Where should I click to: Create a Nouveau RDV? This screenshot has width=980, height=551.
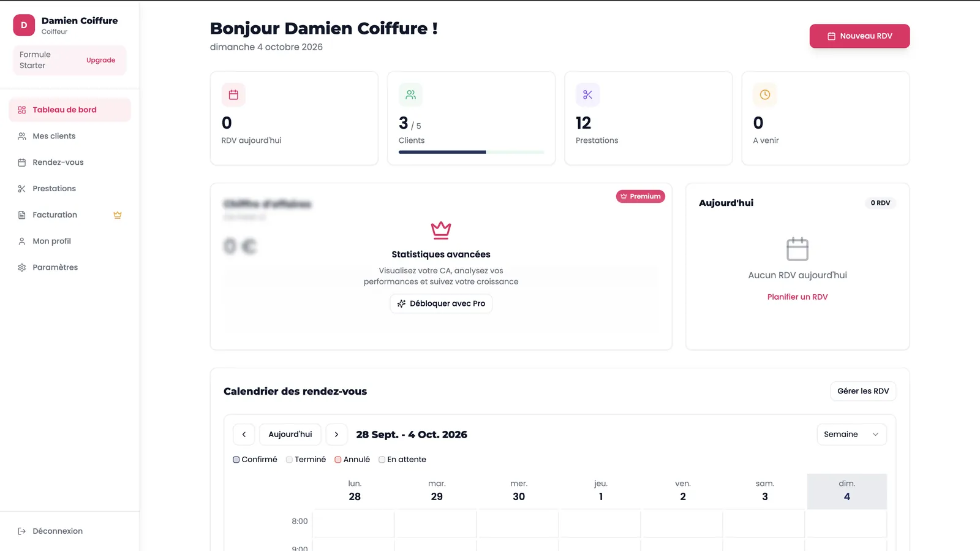tap(859, 36)
